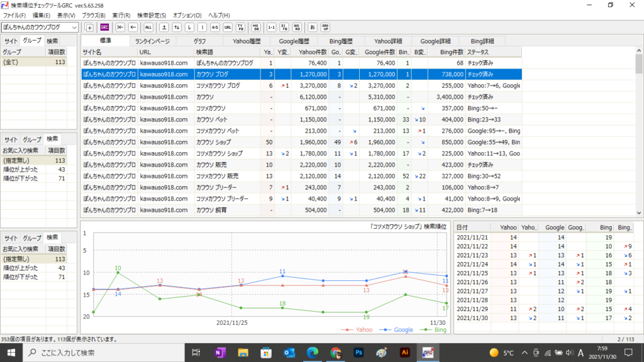The height and width of the screenshot is (362, 644).
Task: Click the 日付 header in history table
Action: [472, 228]
